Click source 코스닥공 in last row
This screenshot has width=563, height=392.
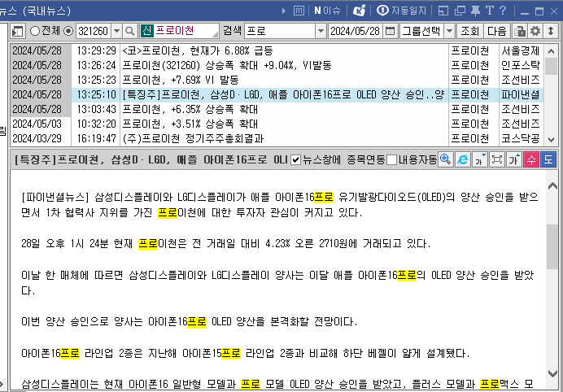point(520,138)
